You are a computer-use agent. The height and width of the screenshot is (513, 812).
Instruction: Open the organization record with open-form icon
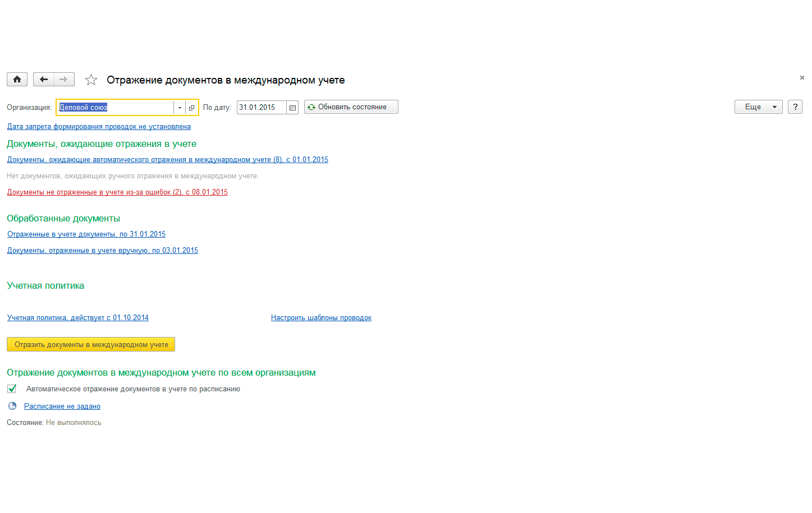(x=191, y=108)
